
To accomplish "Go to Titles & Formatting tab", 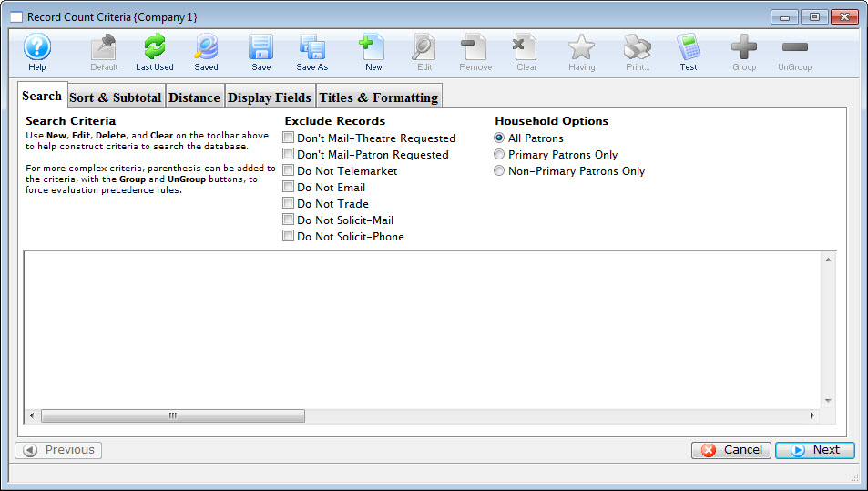I will pos(379,97).
